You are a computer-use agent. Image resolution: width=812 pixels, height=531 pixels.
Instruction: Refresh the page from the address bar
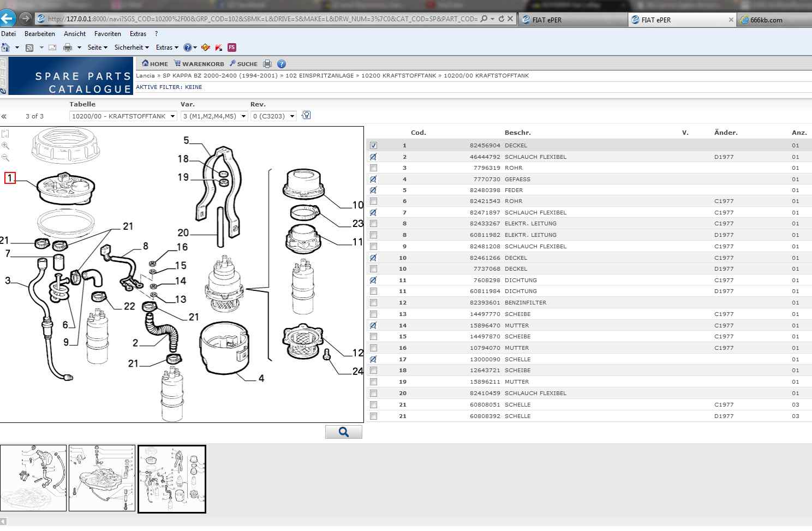[501, 19]
